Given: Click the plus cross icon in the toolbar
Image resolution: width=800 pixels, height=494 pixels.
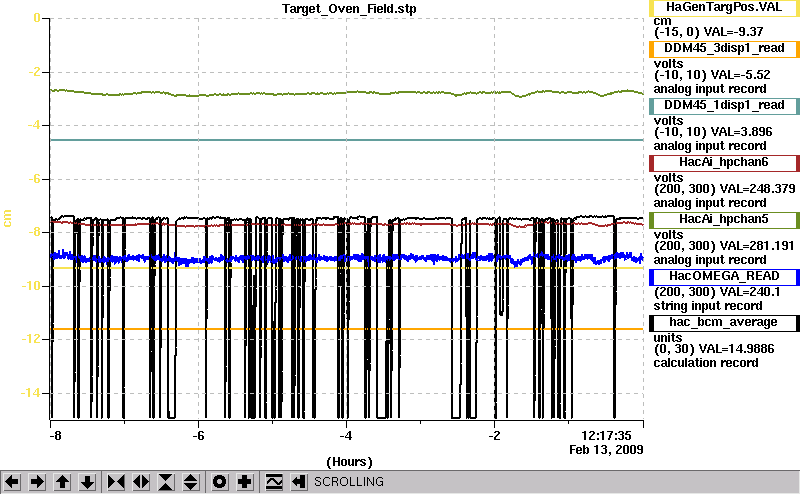Looking at the screenshot, I should coord(245,482).
